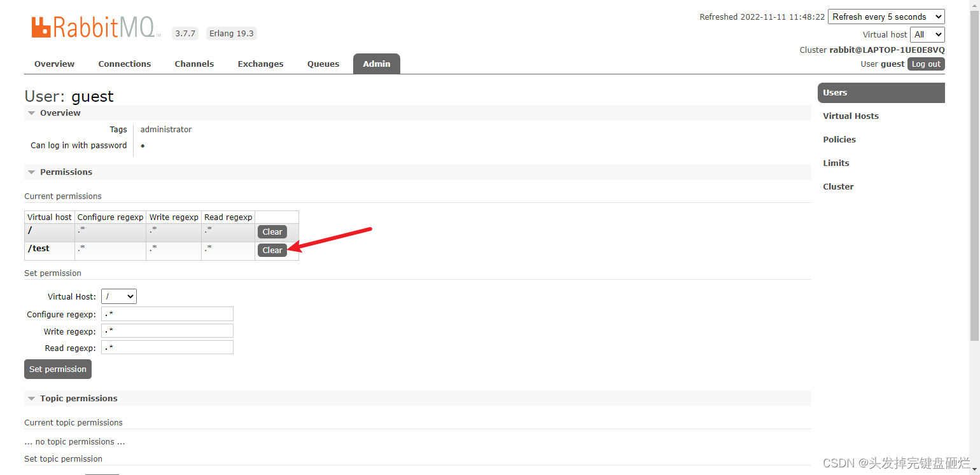Go to the Channels tab
The width and height of the screenshot is (980, 475).
tap(194, 64)
